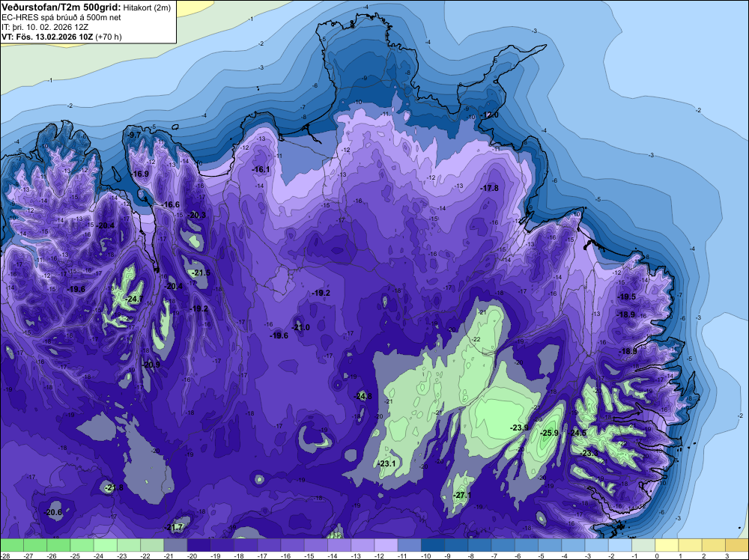Click the -23.3 temperature value

point(589,453)
